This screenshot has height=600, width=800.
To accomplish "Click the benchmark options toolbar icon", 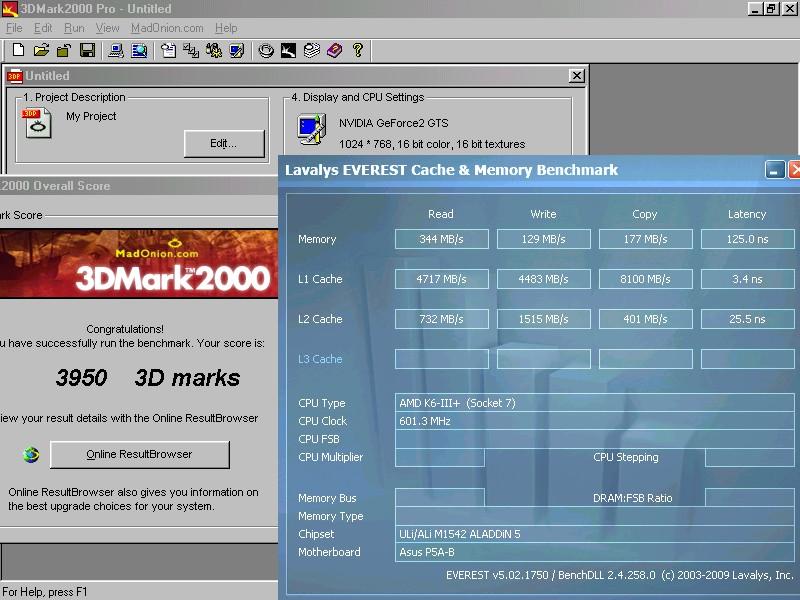I will tap(214, 50).
